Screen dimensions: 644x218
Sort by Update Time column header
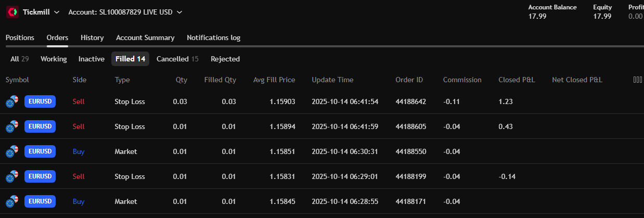332,80
